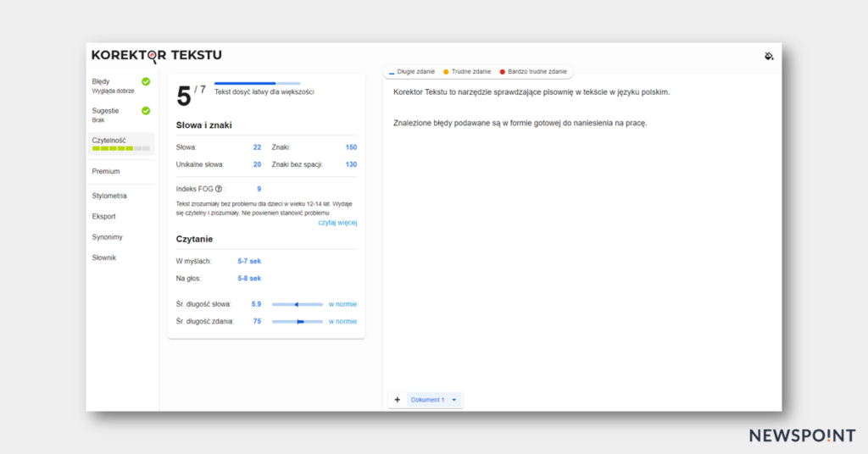Open the Eksport menu item

tap(103, 216)
